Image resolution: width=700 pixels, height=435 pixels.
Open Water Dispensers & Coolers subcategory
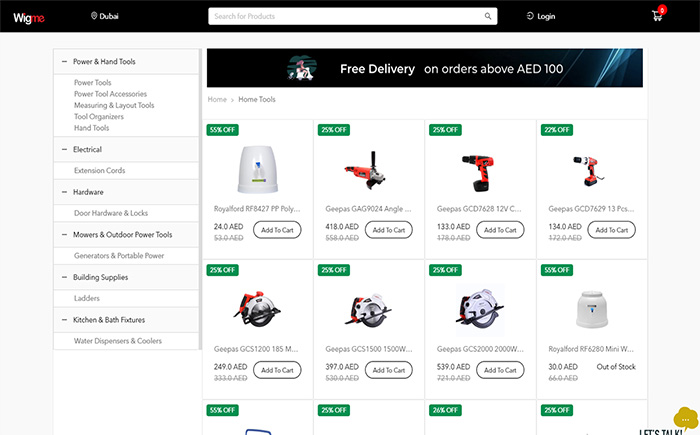coord(117,341)
